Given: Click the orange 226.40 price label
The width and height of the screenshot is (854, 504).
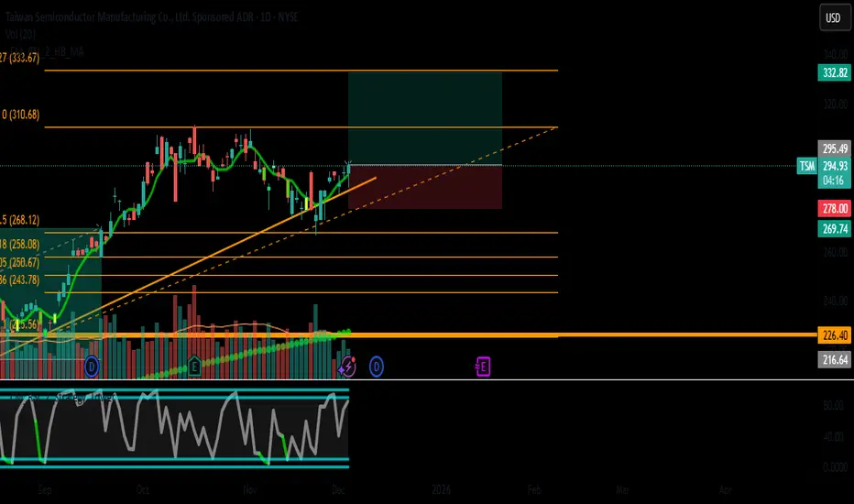Looking at the screenshot, I should (835, 335).
